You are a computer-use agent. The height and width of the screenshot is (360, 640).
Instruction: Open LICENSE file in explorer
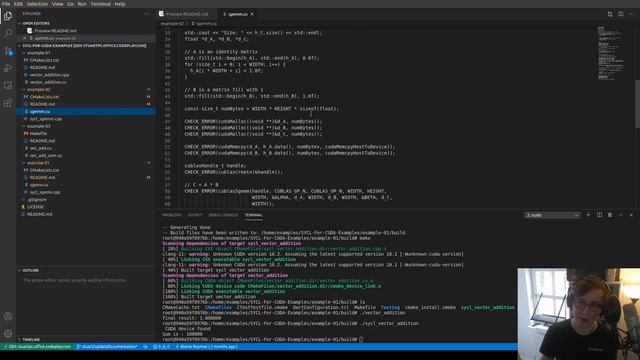35,207
